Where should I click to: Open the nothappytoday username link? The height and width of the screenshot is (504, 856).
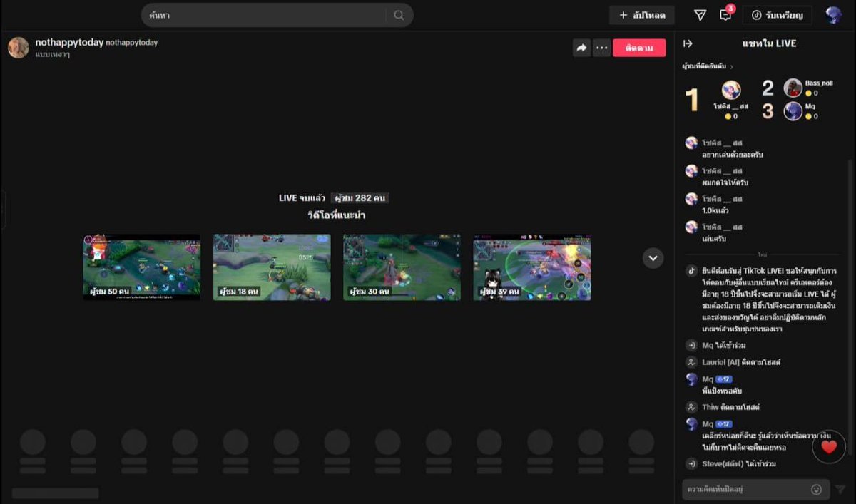69,43
